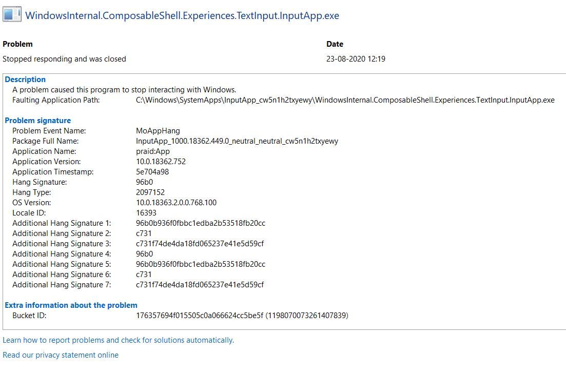
Task: Click the 'Package Full Name:' label
Action: coord(46,141)
